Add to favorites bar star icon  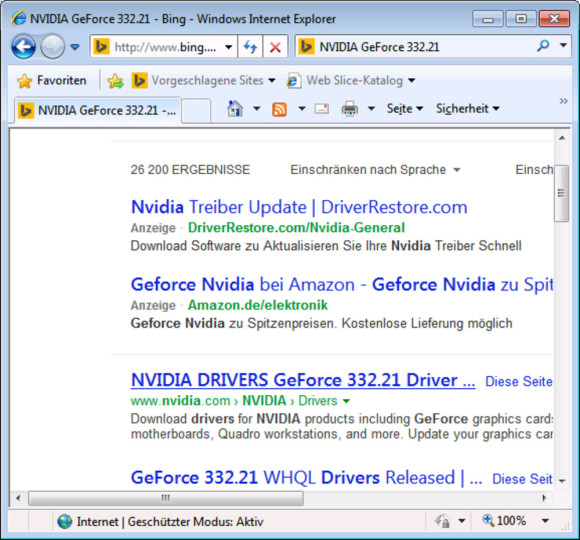(115, 81)
